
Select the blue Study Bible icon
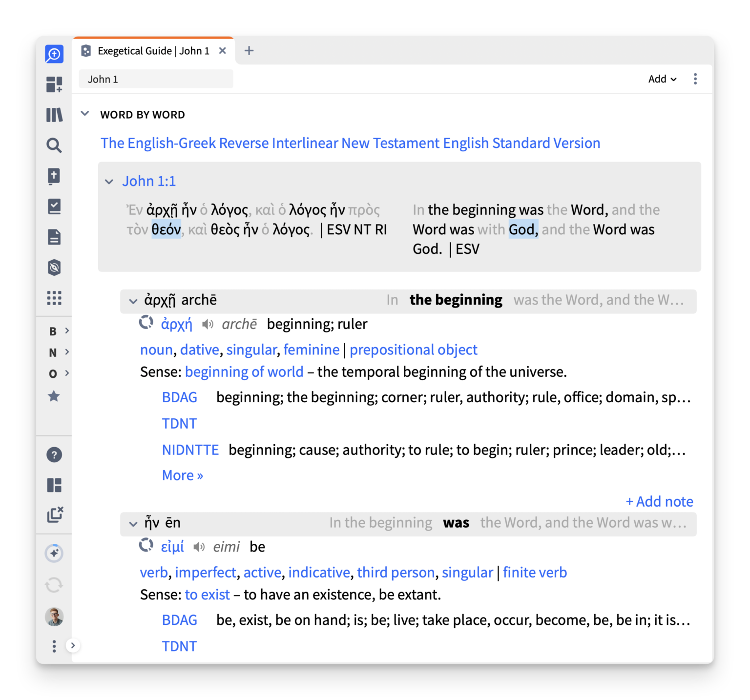point(54,54)
